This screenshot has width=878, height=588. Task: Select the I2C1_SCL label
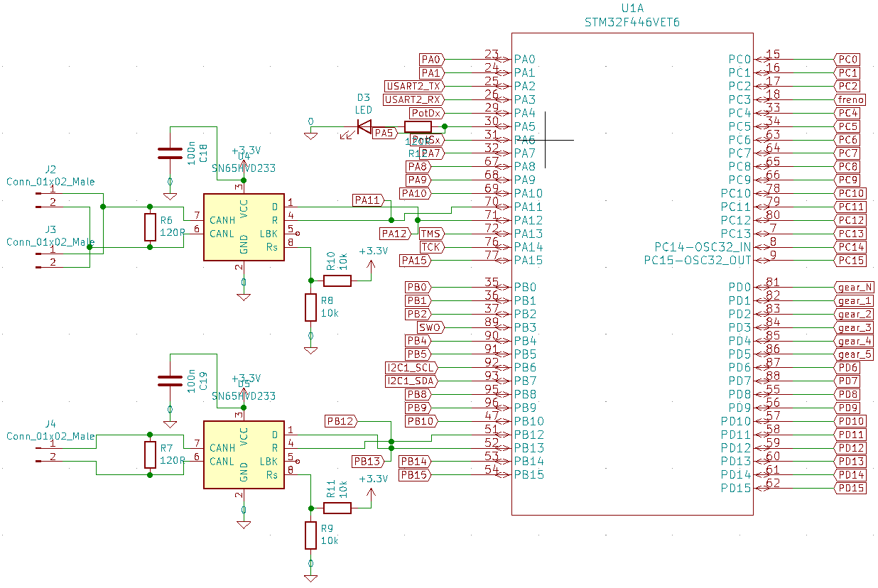point(412,368)
